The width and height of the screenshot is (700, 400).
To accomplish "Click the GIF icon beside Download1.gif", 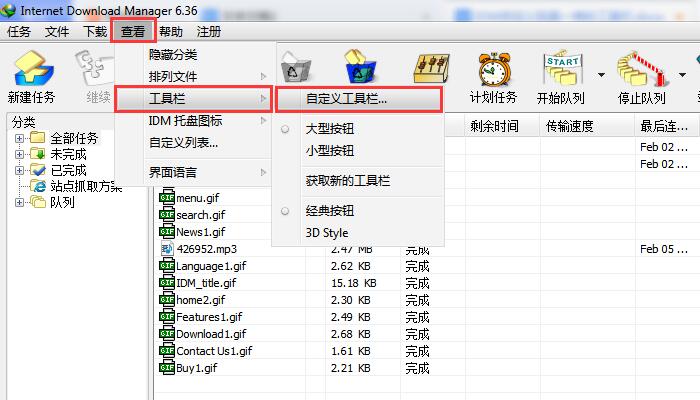I will click(x=167, y=333).
